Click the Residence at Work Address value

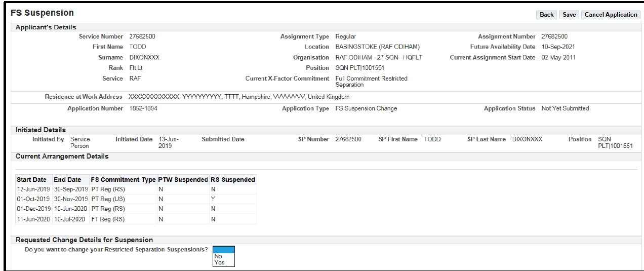(238, 97)
